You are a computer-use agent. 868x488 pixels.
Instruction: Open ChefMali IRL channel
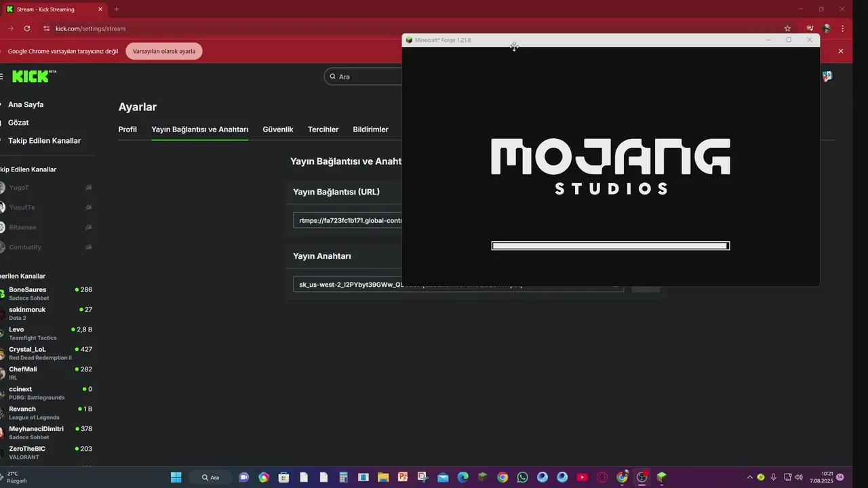point(46,373)
